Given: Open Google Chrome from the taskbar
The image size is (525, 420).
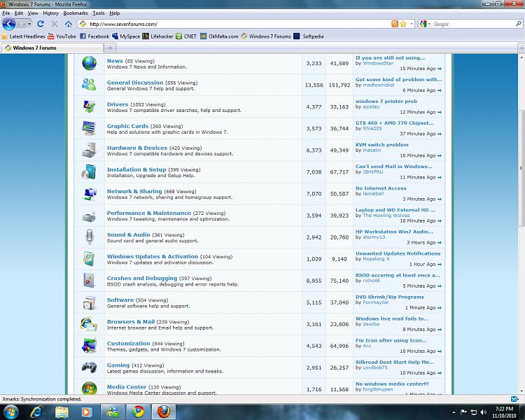Looking at the screenshot, I should coord(138,412).
